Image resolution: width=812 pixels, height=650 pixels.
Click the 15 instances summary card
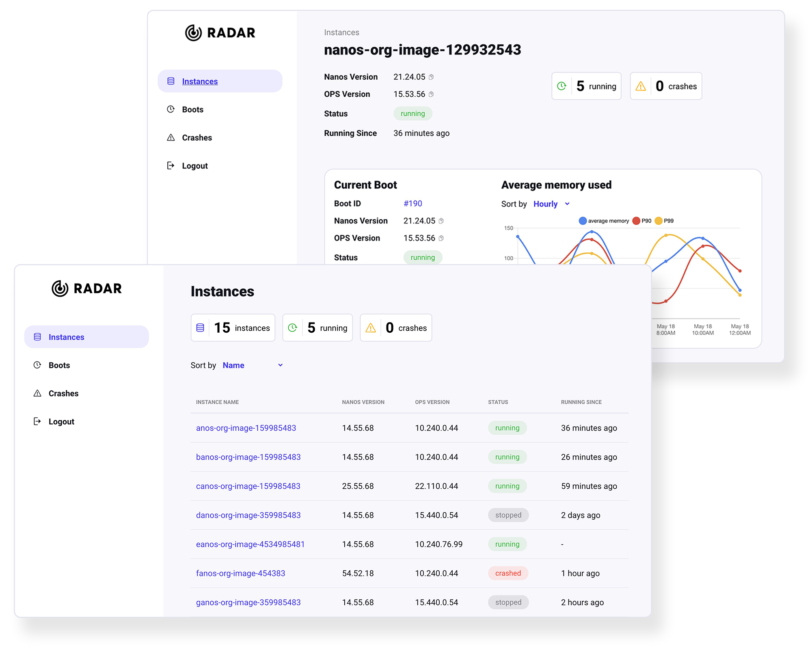[233, 328]
